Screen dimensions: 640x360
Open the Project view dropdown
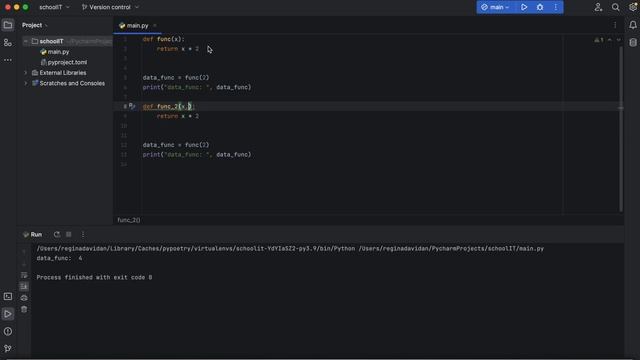35,25
